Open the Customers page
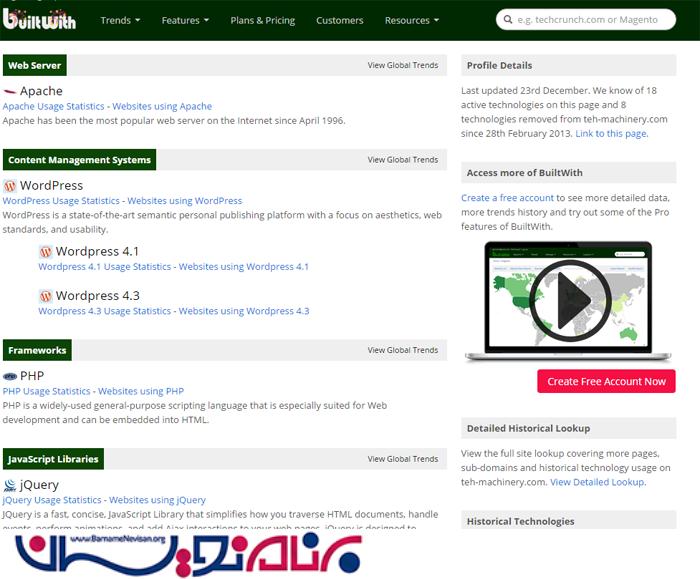This screenshot has width=700, height=579. tap(340, 21)
